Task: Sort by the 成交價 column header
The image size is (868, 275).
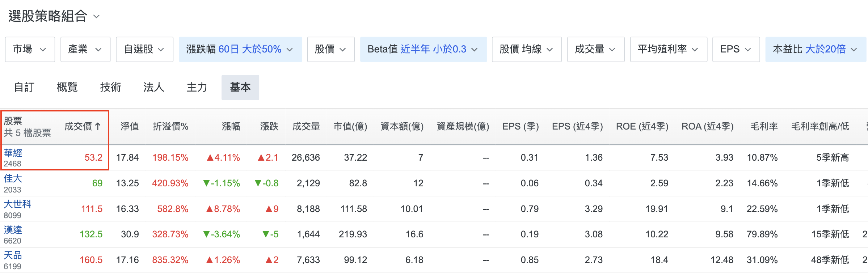Action: pyautogui.click(x=83, y=127)
